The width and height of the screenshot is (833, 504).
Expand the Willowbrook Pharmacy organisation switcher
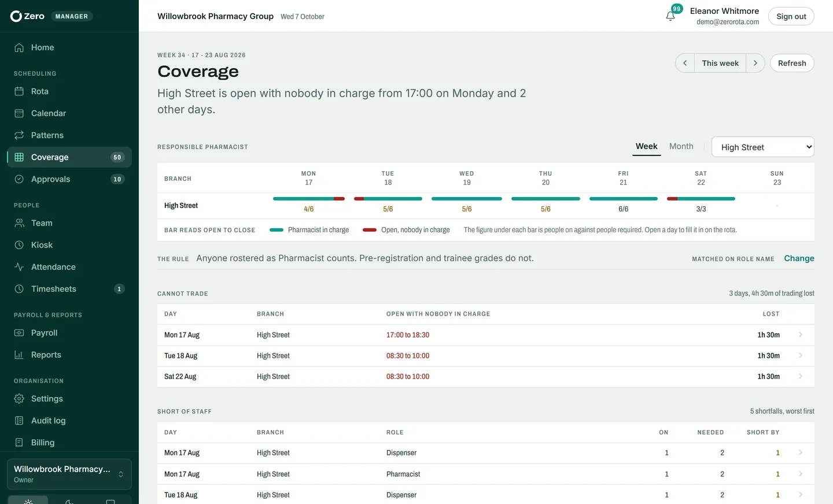[69, 474]
